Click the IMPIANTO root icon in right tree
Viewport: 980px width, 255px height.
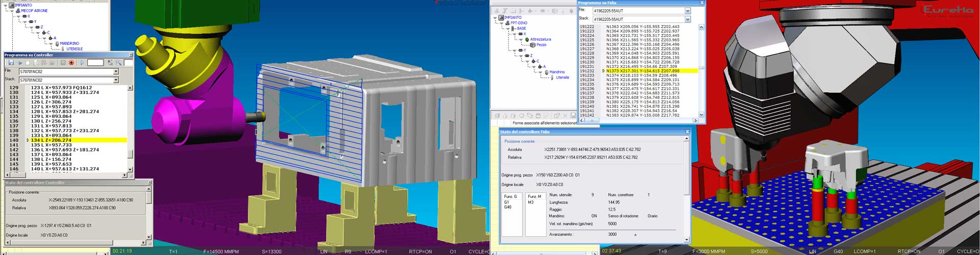tap(501, 17)
